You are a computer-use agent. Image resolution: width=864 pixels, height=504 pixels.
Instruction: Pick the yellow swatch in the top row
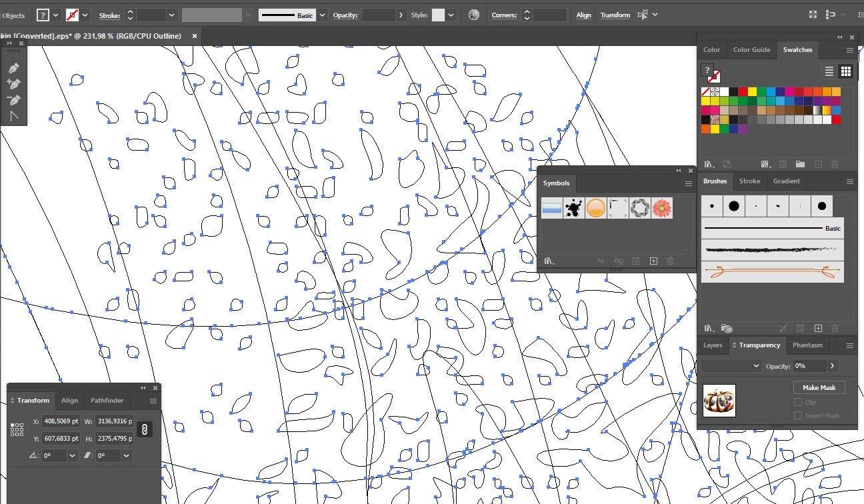tap(752, 91)
